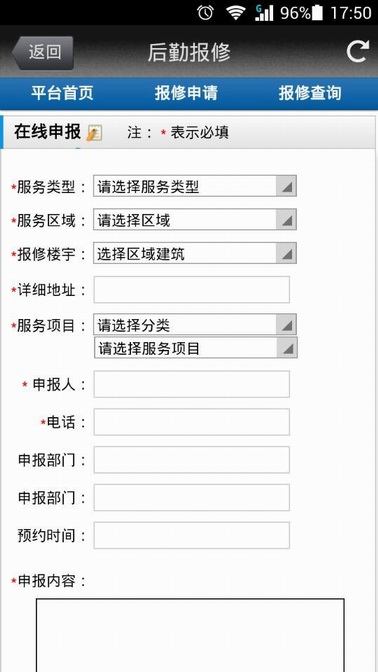Tap the battery indicator icon
Screen dimensions: 378x672
(x=317, y=13)
